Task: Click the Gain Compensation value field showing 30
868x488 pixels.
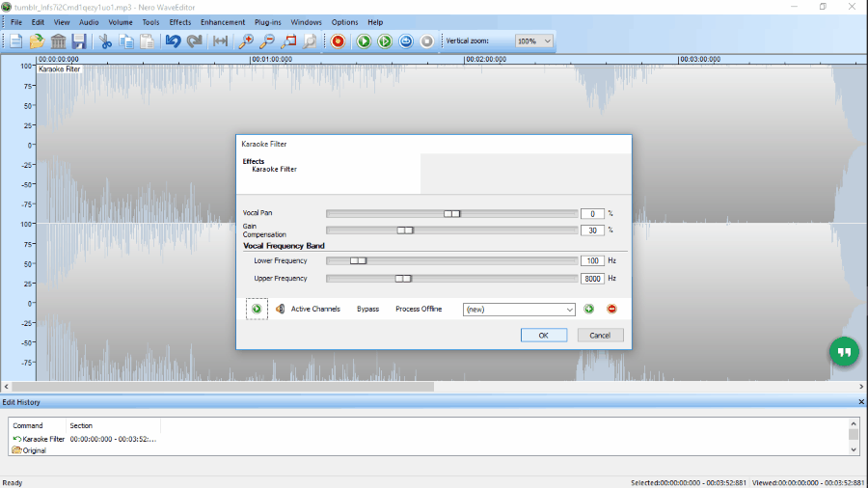Action: coord(592,230)
